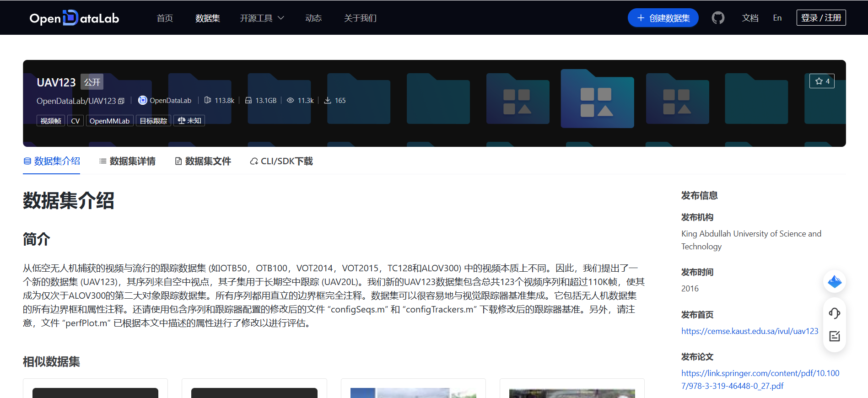
Task: Open the third similar dataset thumbnail
Action: click(413, 393)
